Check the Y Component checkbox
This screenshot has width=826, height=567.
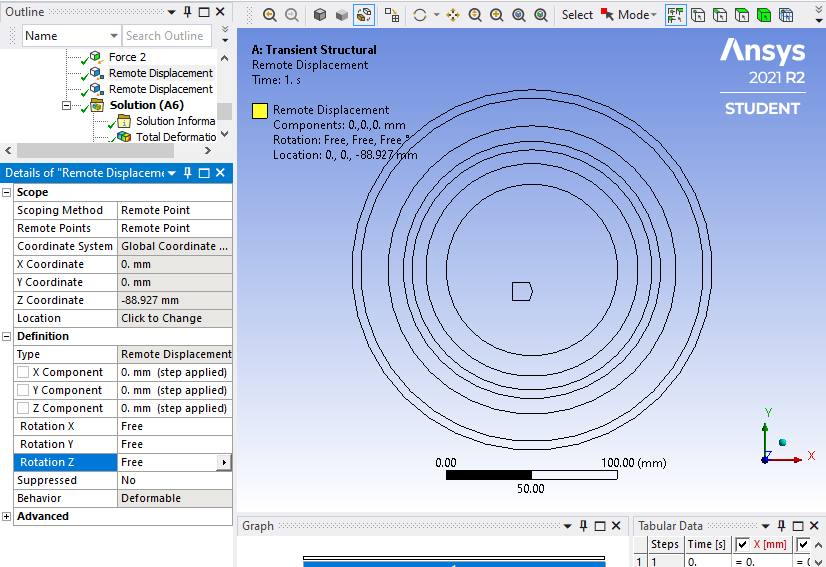tap(23, 390)
